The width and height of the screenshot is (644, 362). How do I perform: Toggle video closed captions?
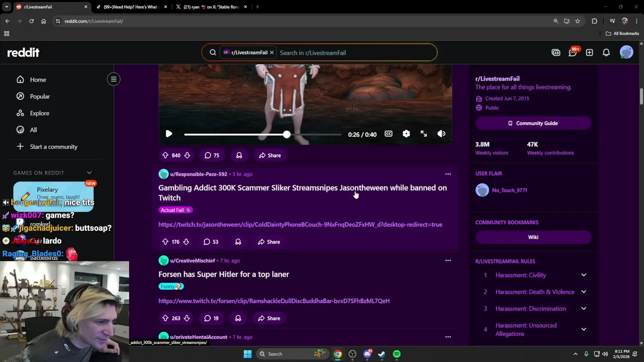388,134
